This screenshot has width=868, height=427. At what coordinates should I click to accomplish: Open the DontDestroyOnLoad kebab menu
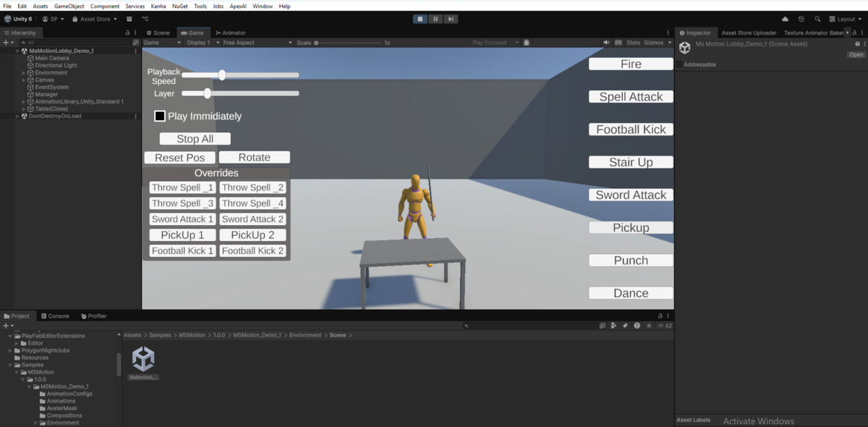tap(135, 117)
